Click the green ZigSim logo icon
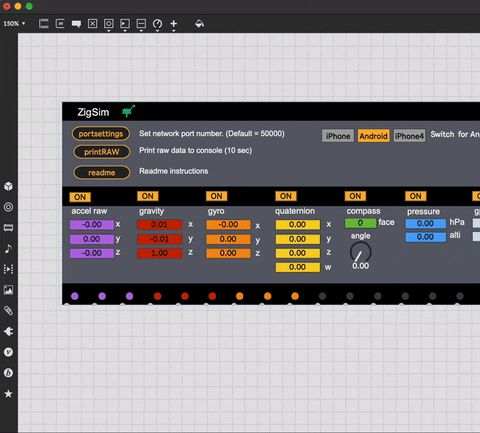480x433 pixels. 128,111
